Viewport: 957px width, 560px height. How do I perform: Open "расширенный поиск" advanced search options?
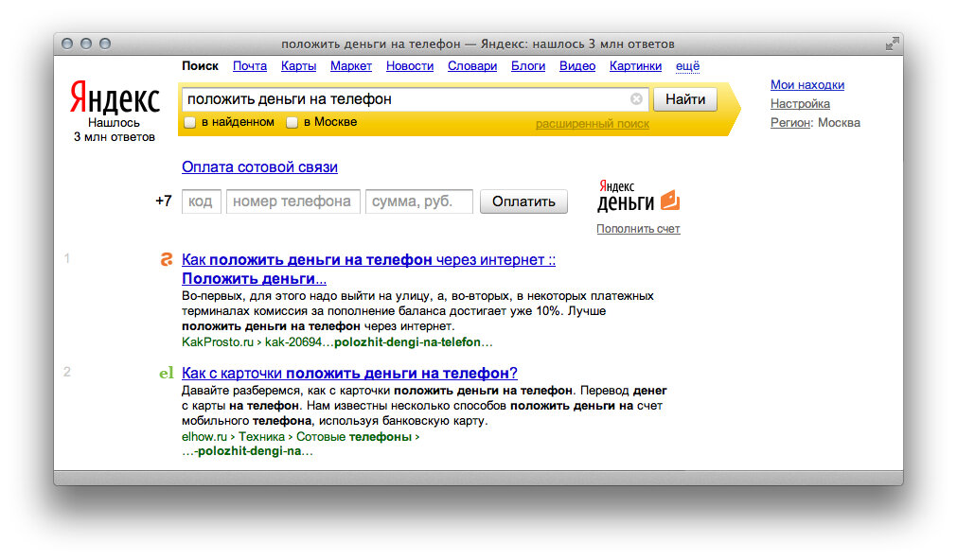coord(593,124)
